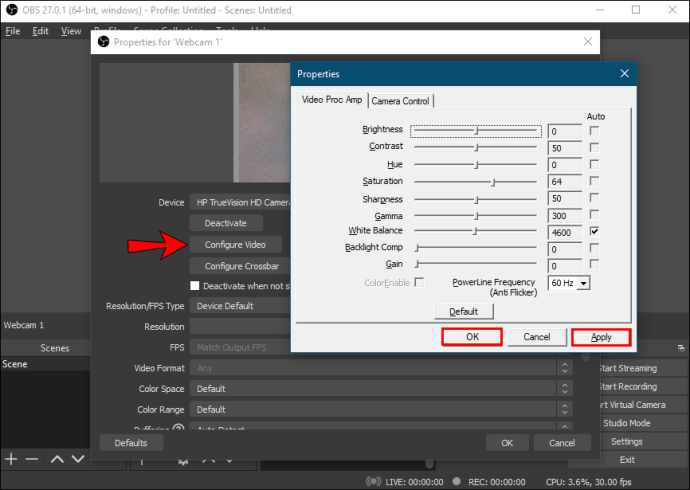The height and width of the screenshot is (490, 690).
Task: Close the Webcam 1 properties window
Action: (x=588, y=42)
